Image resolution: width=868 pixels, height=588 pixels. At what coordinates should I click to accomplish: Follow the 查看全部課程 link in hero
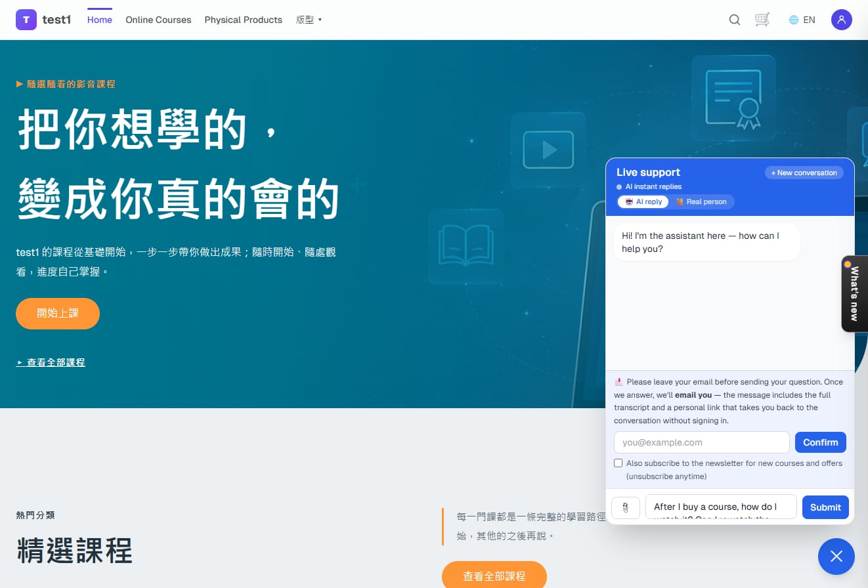(51, 362)
